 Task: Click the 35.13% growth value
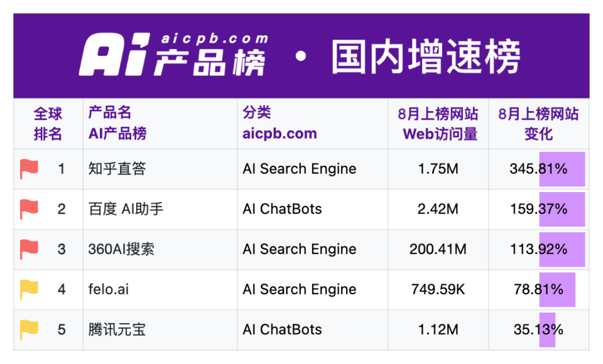538,329
